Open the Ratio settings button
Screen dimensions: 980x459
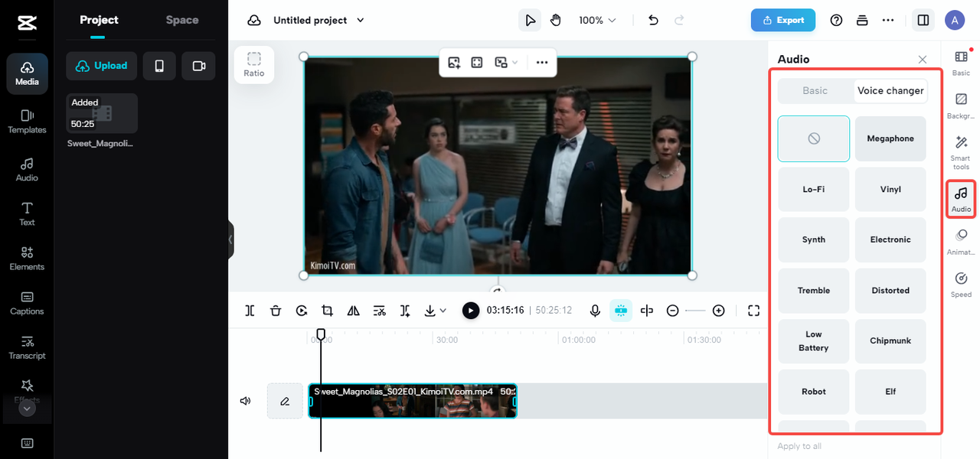coord(254,64)
